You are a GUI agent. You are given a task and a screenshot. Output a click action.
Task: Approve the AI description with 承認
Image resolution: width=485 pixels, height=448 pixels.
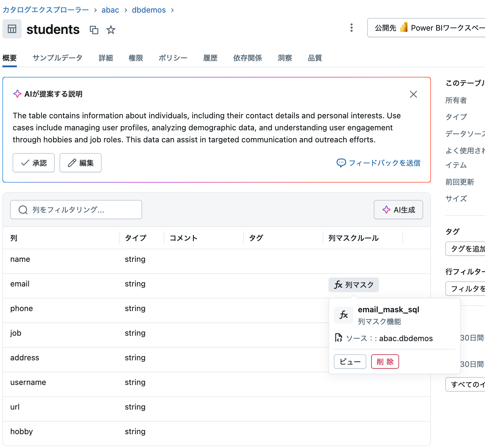(33, 163)
